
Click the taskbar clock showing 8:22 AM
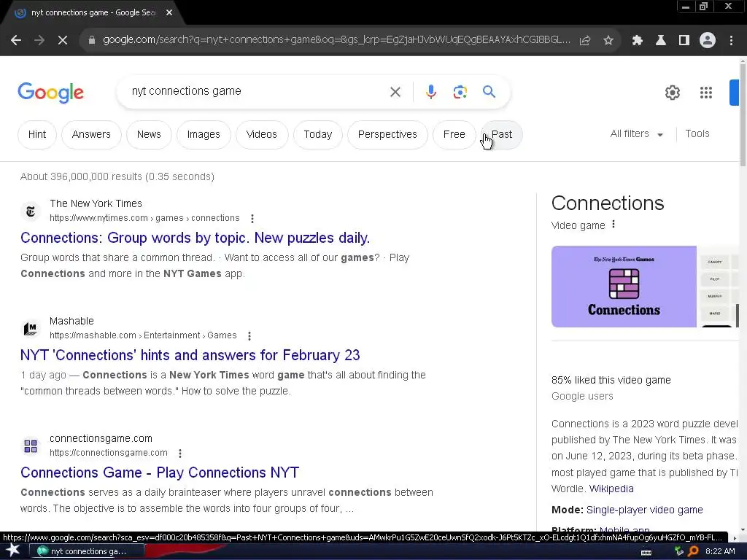click(720, 551)
